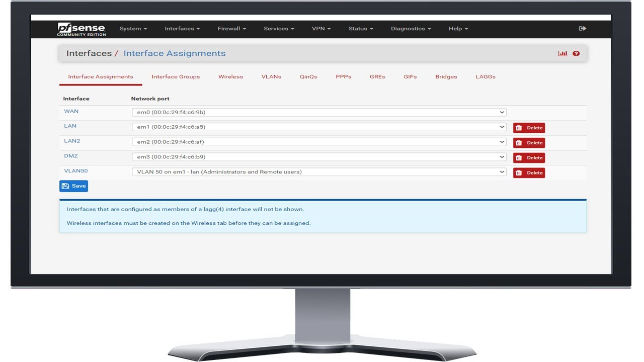Open LAN network port dropdown showing em1
Viewport: 644px width, 362px height.
(x=319, y=127)
